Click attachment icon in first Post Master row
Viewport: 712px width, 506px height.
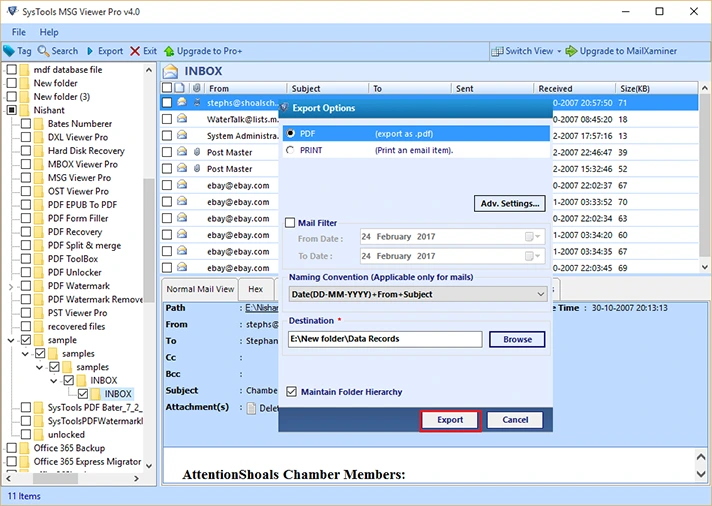197,152
